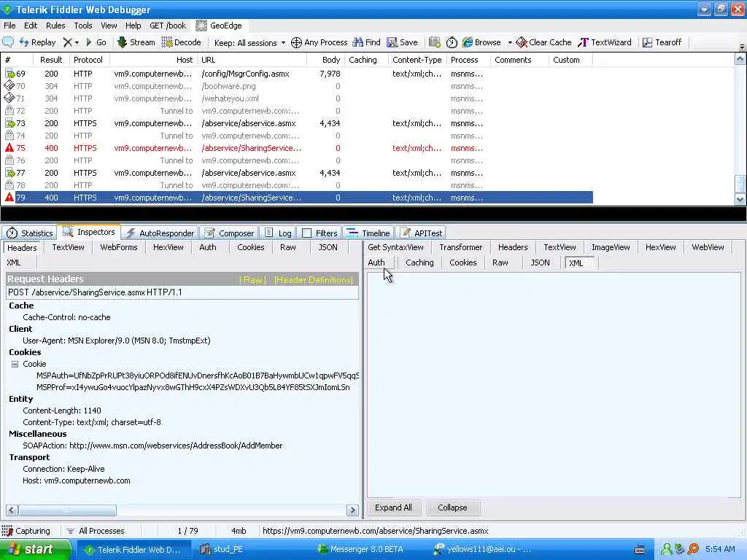This screenshot has height=560, width=747.
Task: Click the timer stopwatch toolbar icon
Action: [452, 42]
